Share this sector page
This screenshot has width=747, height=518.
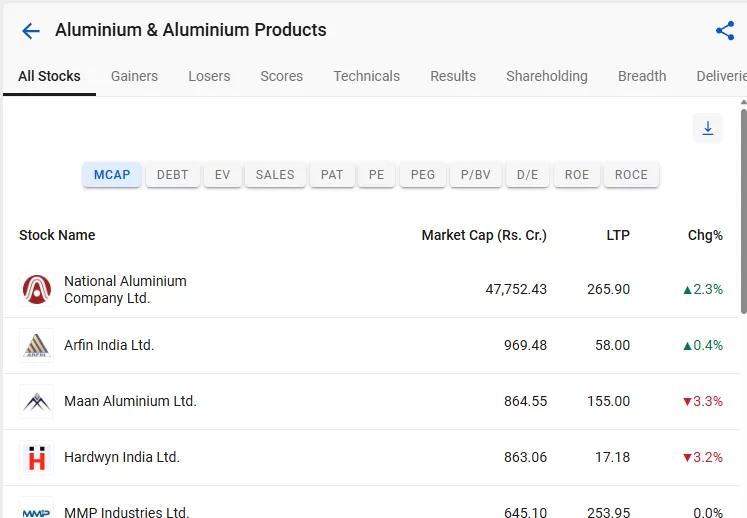(725, 31)
